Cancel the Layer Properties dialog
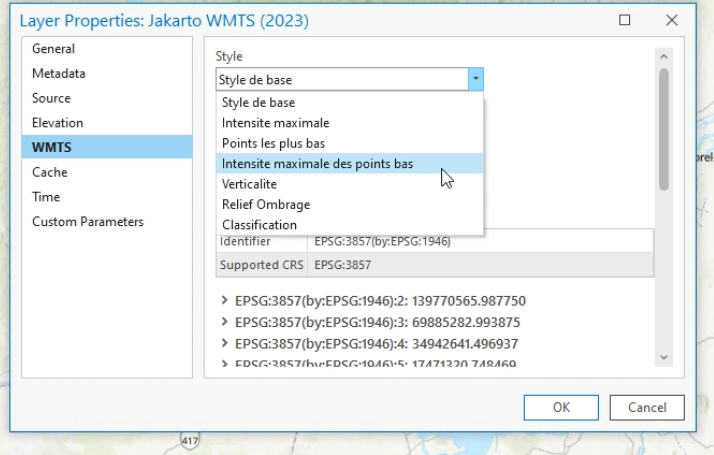The width and height of the screenshot is (714, 455). point(646,407)
